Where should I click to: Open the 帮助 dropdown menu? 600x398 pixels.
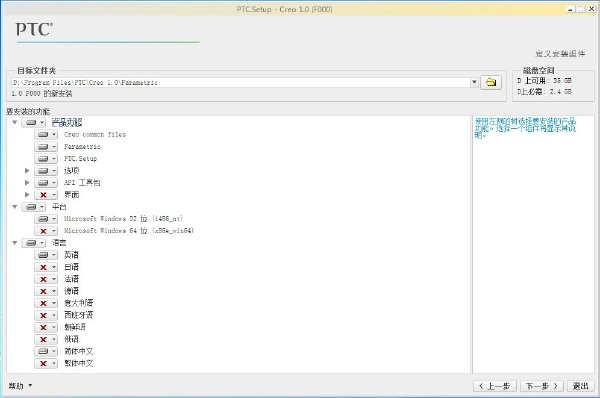pos(20,386)
